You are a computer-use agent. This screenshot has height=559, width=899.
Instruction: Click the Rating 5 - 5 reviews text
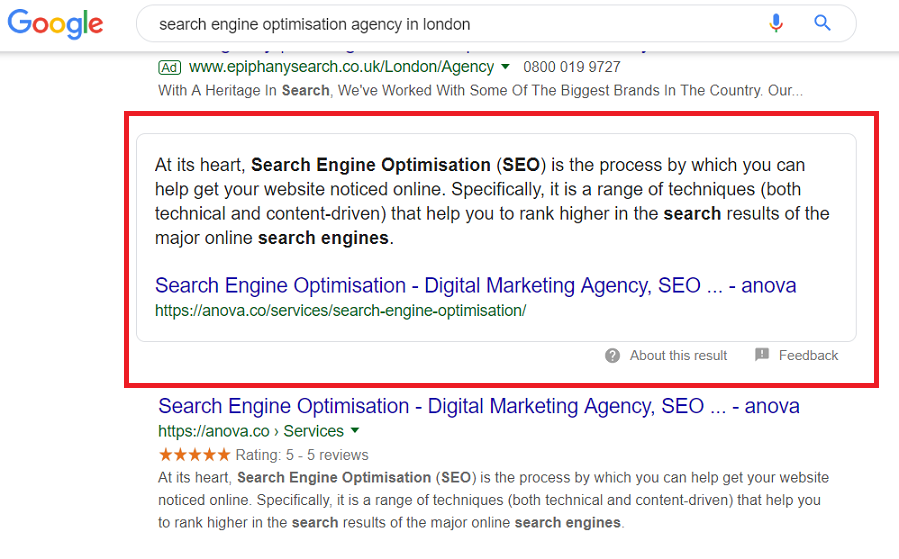pos(302,455)
